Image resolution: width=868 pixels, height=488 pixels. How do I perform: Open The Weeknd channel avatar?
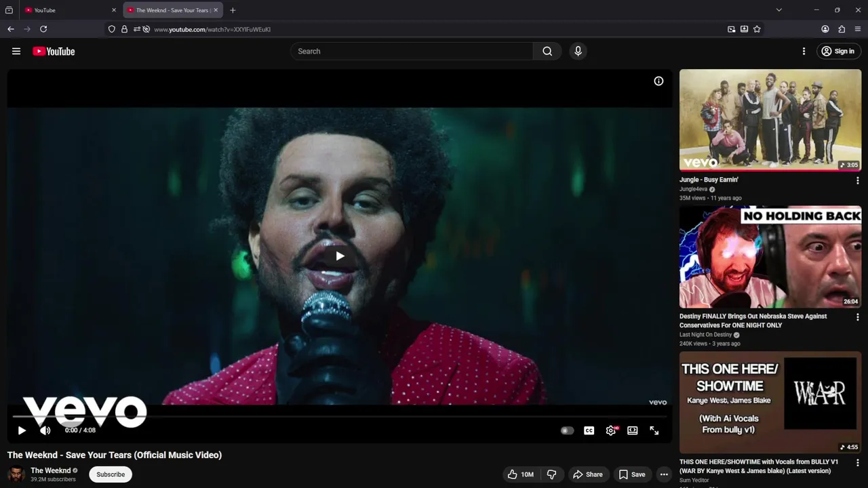(16, 474)
